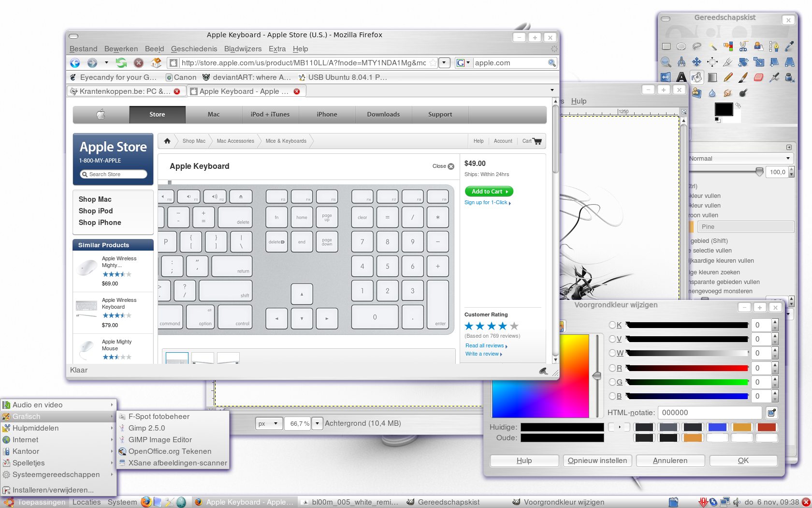Viewport: 812px width, 508px height.
Task: Open the 66,7 % zoom level dropdown
Action: click(318, 423)
